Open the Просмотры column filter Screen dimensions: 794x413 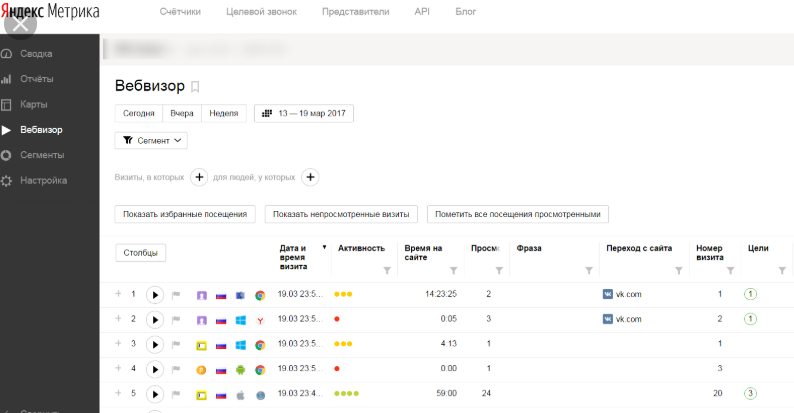point(499,271)
